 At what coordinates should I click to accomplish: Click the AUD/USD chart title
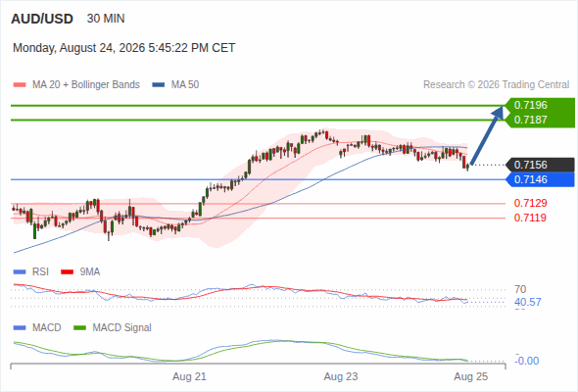(42, 19)
